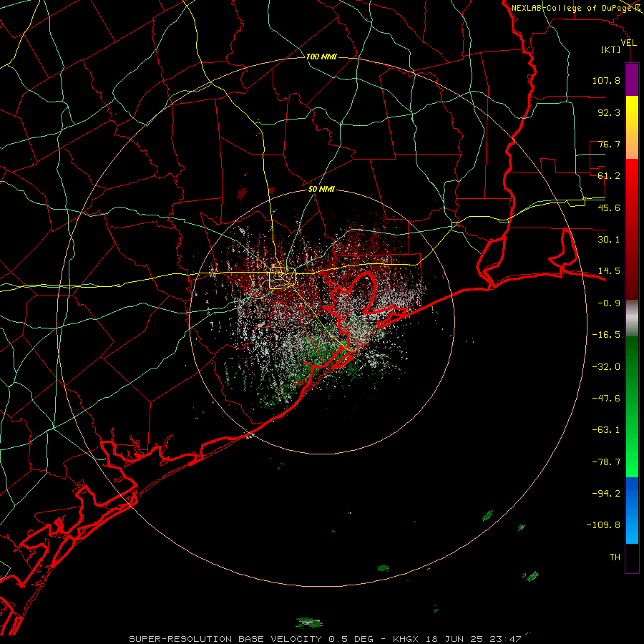The image size is (644, 644).
Task: Select the -0.9 velocity scale value
Action: click(609, 303)
